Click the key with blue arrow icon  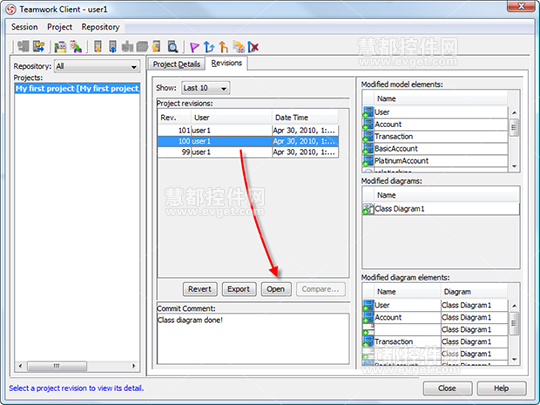[39, 46]
